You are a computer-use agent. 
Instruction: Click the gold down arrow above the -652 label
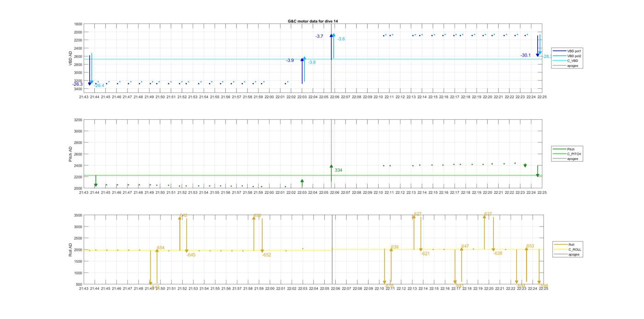point(262,236)
